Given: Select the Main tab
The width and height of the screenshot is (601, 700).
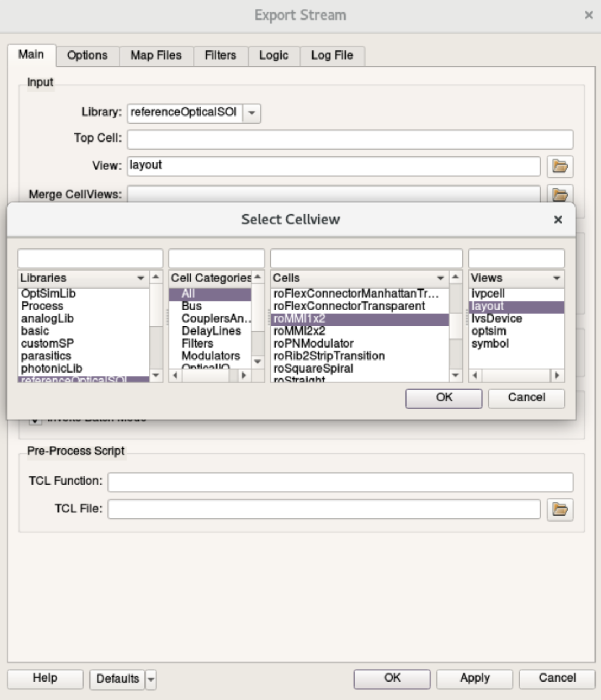Looking at the screenshot, I should pyautogui.click(x=31, y=54).
